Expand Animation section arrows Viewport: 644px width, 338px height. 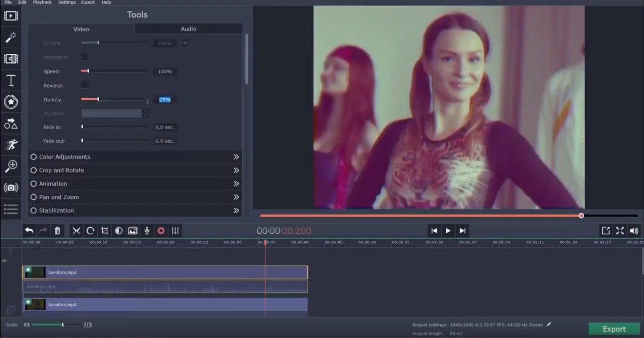click(x=236, y=183)
